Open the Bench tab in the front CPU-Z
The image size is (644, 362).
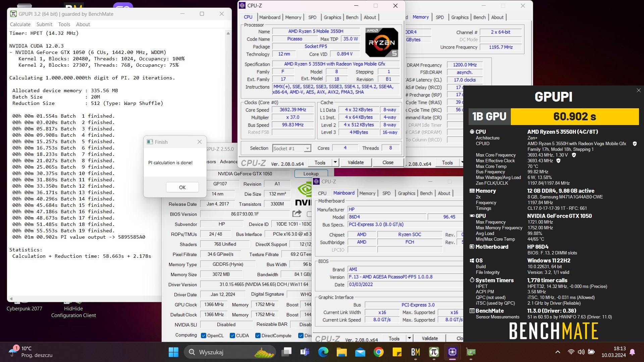click(x=352, y=17)
